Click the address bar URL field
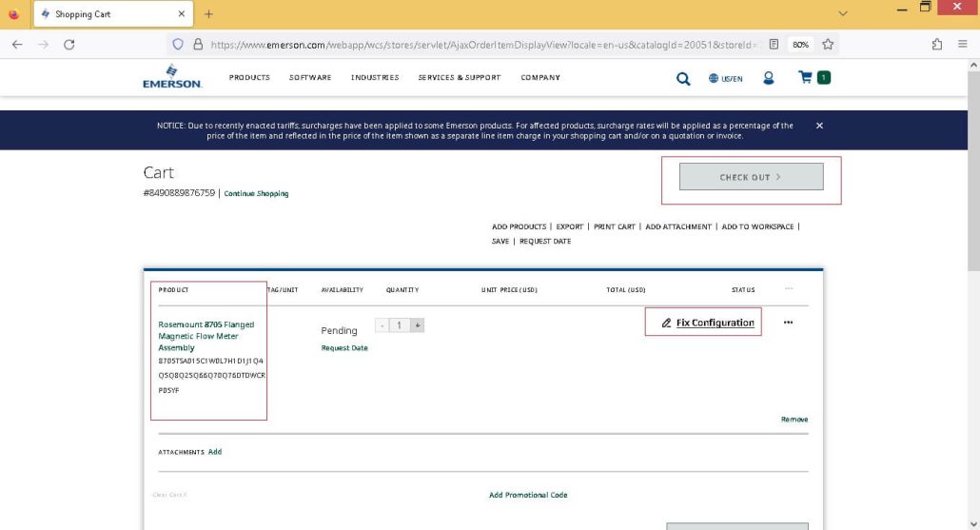The width and height of the screenshot is (980, 530). 482,45
